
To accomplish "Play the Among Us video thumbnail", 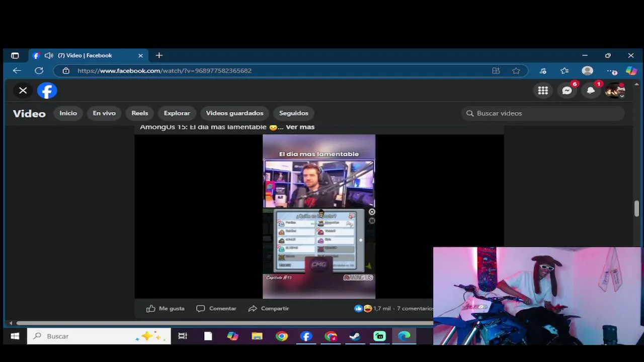I will [x=319, y=216].
